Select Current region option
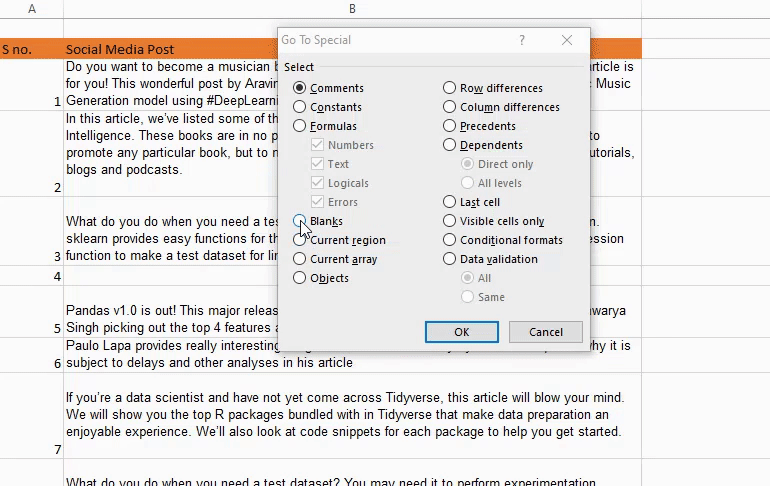This screenshot has height=486, width=770. pyautogui.click(x=300, y=240)
